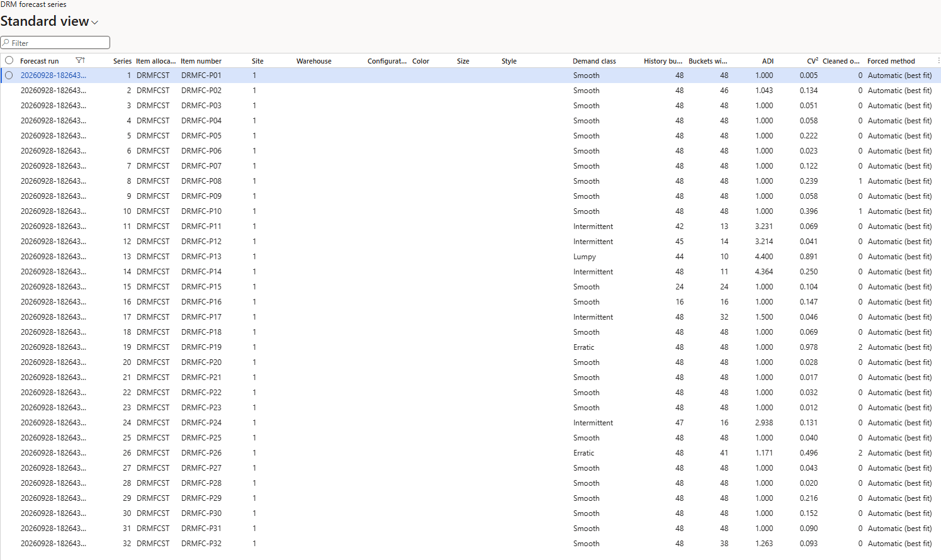Image resolution: width=941 pixels, height=560 pixels.
Task: Click the CV² column header
Action: coord(813,61)
